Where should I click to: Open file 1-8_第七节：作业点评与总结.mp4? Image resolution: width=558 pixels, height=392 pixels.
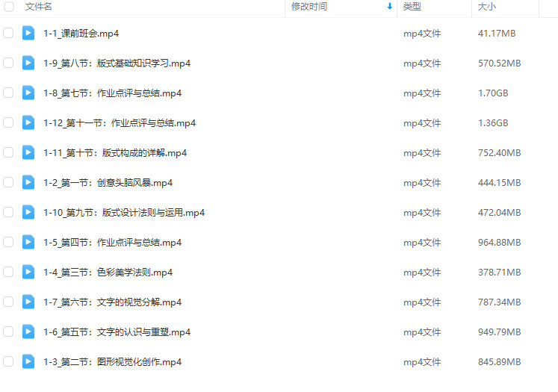point(113,93)
